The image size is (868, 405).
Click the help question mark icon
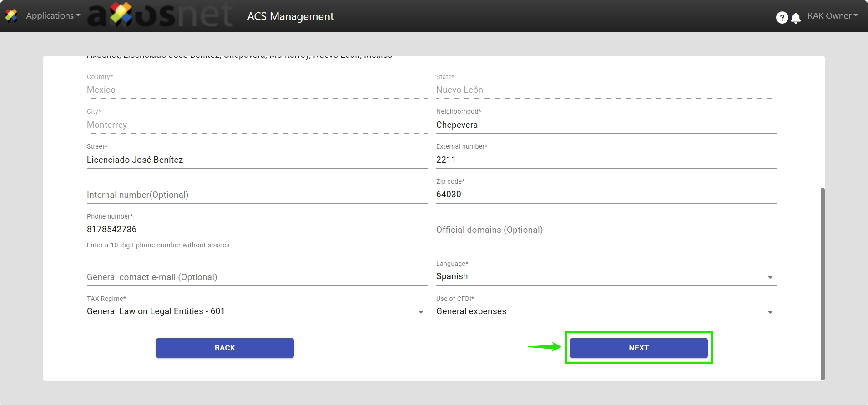click(x=782, y=17)
